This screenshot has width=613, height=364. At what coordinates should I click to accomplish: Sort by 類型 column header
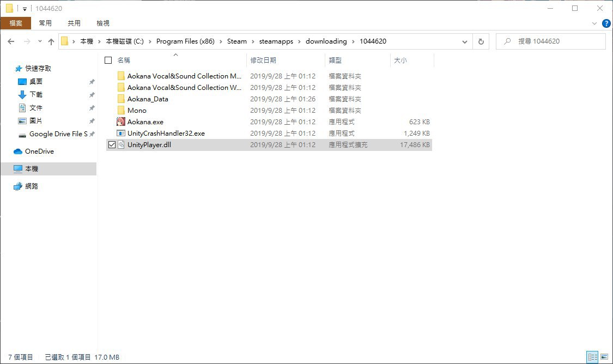[x=335, y=60]
